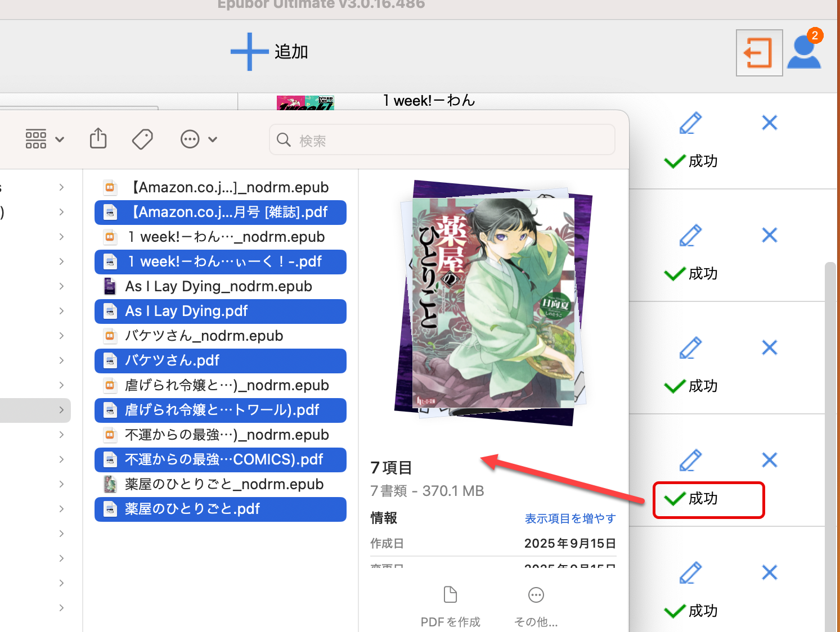Viewport: 840px width, 632px height.
Task: Click the 薬屋のひとりごと cover preview
Action: [x=493, y=303]
